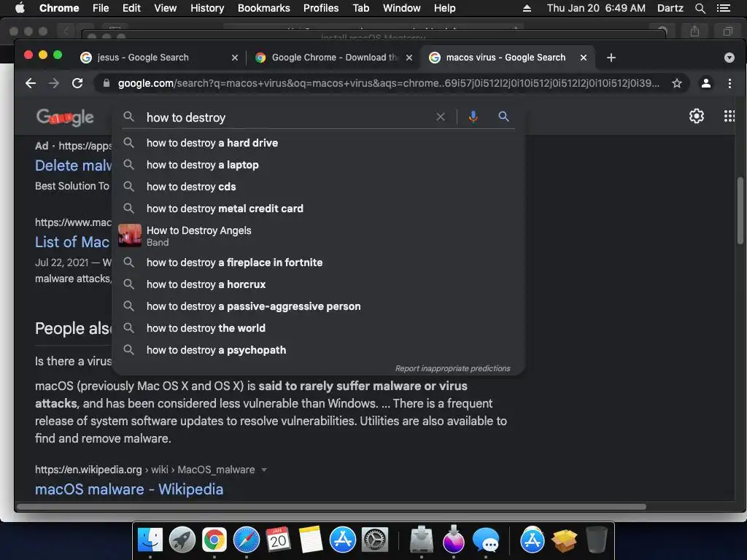747x560 pixels.
Task: Choose suggestion 'how to destroy cds'
Action: [x=318, y=187]
